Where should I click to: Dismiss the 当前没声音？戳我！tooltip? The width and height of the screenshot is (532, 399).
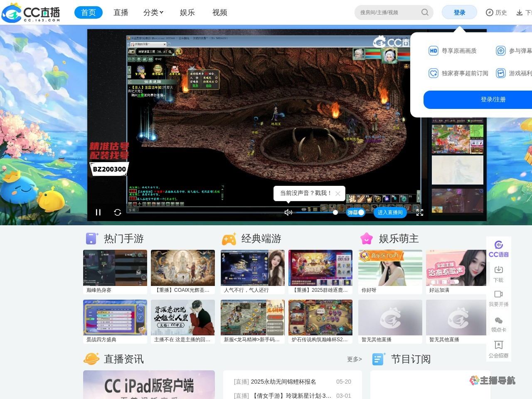(338, 193)
